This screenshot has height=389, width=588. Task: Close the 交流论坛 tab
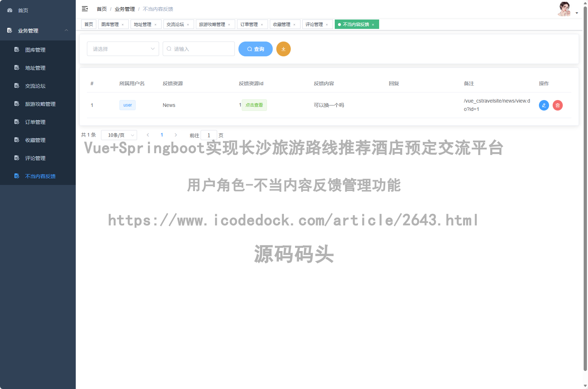click(188, 24)
